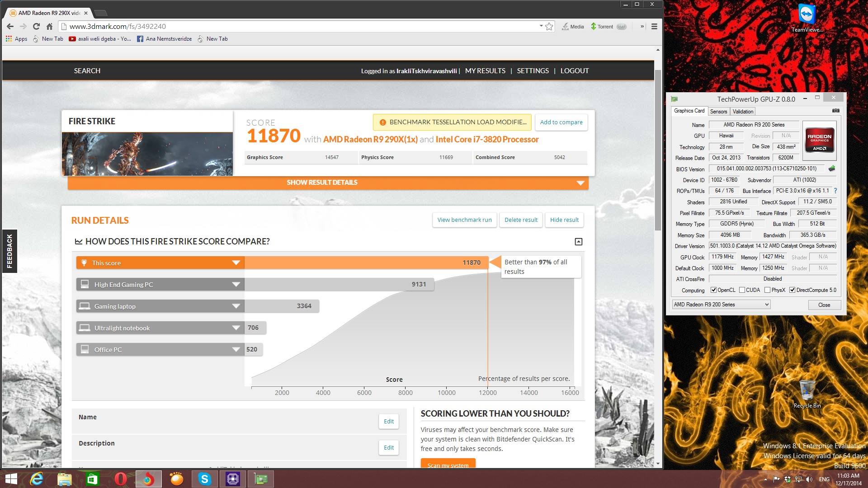The height and width of the screenshot is (488, 868).
Task: Open the FEEDBACK side tab
Action: [9, 251]
